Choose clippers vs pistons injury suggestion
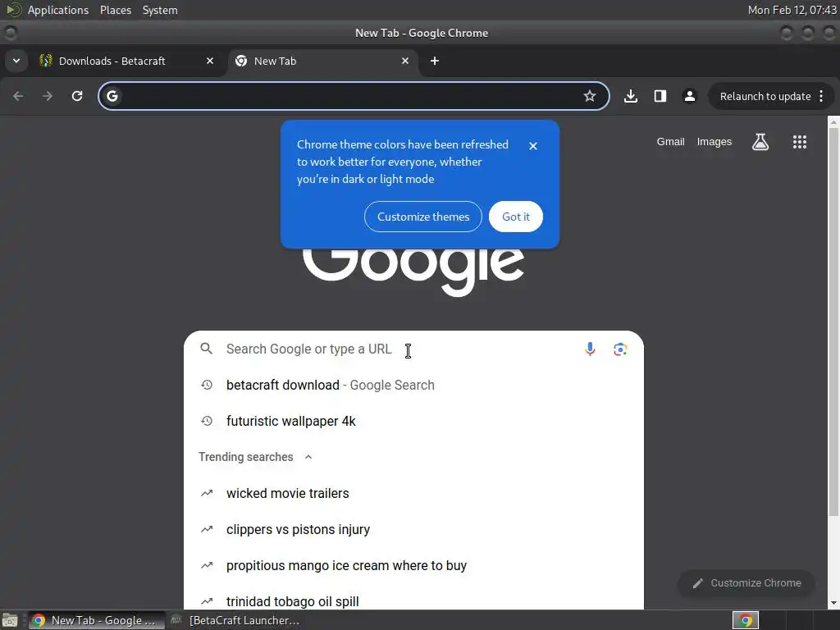This screenshot has width=840, height=630. (413, 529)
